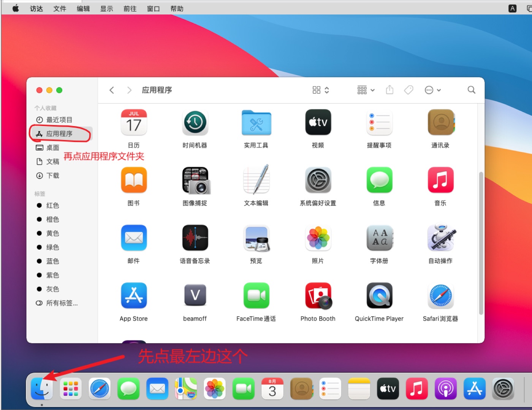Open the 文件 menu in menu bar
The image size is (532, 410).
pyautogui.click(x=60, y=8)
